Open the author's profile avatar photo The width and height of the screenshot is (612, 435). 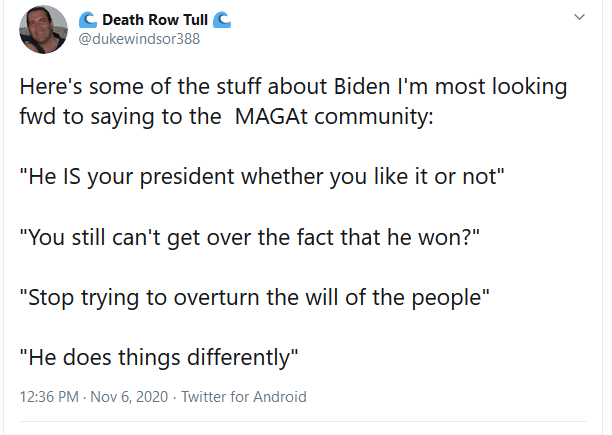(x=44, y=28)
